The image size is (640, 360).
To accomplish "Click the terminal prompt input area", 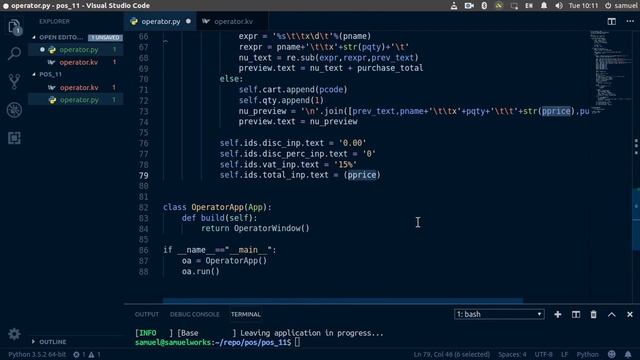I will [x=297, y=342].
